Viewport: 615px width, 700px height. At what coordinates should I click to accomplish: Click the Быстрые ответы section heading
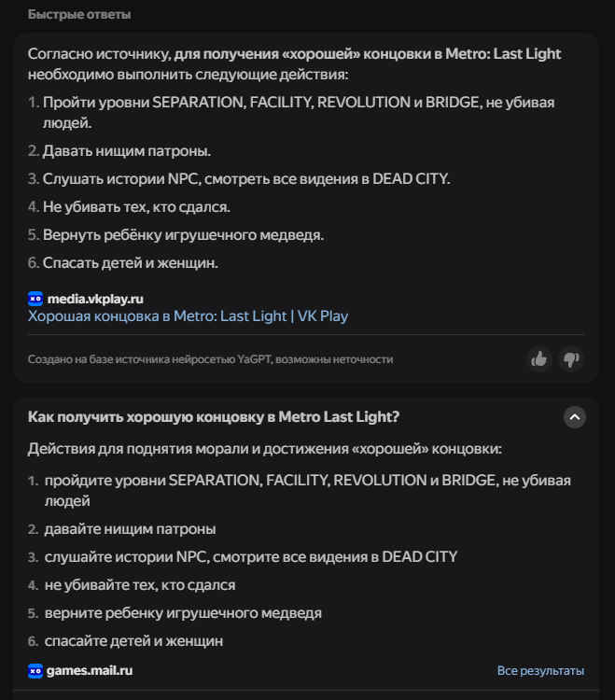[x=79, y=14]
